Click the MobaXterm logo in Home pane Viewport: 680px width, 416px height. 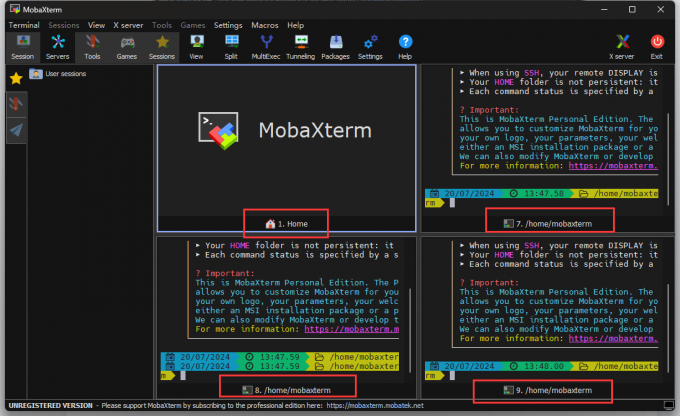click(x=218, y=131)
